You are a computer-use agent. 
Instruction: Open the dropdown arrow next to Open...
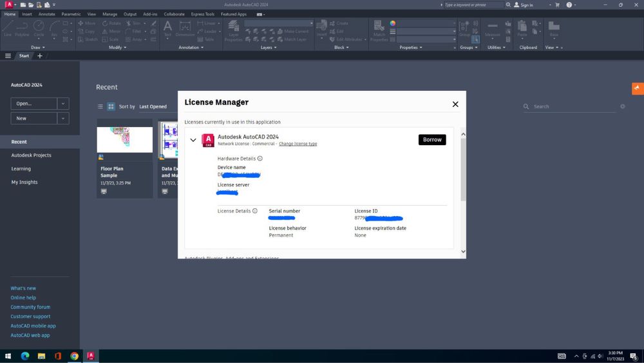click(63, 104)
